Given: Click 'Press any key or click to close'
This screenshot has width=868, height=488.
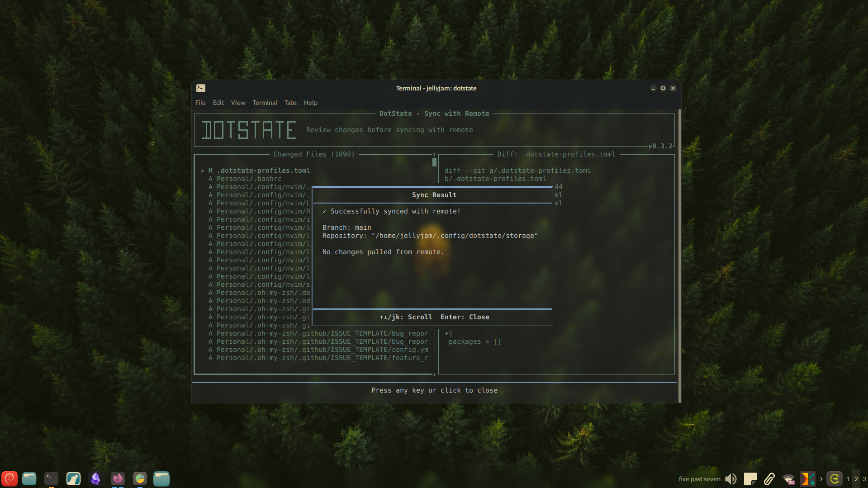Looking at the screenshot, I should [434, 390].
